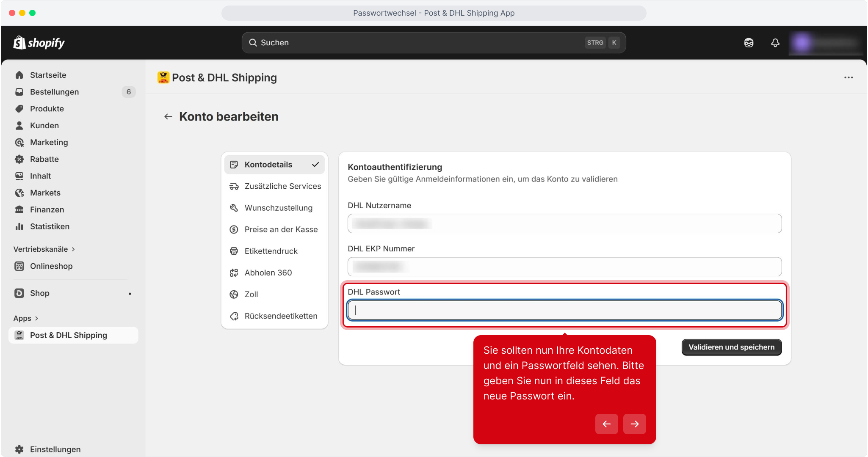The image size is (868, 457).
Task: Click the browser title address bar
Action: coord(434,13)
